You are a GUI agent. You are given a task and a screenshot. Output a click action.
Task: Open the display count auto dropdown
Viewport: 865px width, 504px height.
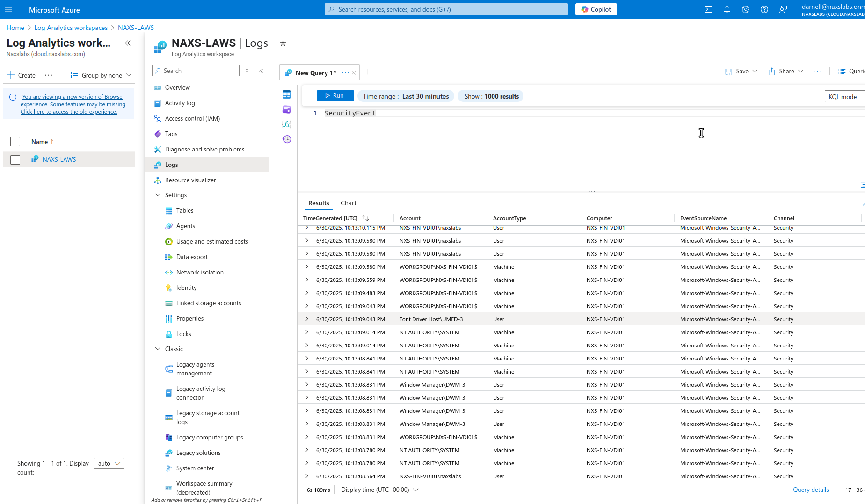point(109,463)
